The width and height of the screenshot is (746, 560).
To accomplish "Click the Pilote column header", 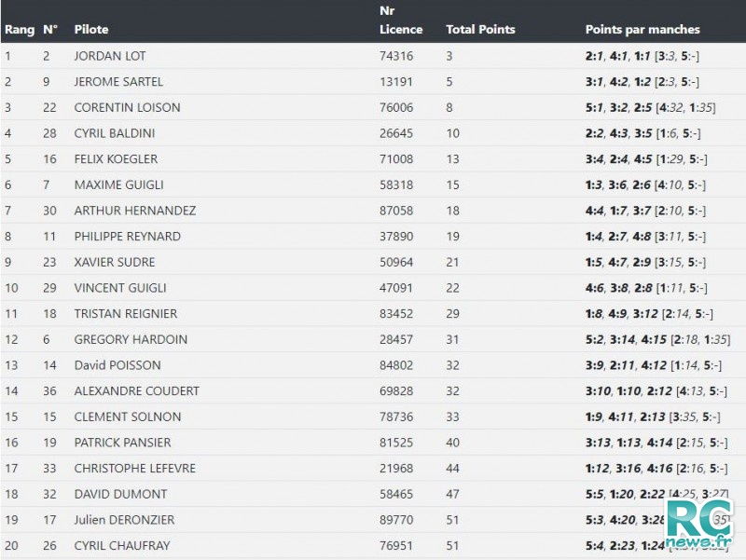I will 91,30.
